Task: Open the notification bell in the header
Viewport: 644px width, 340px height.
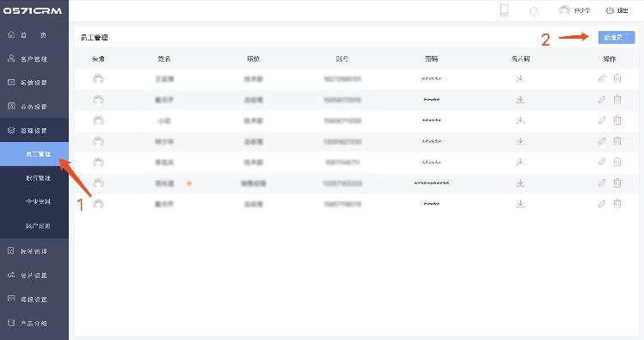Action: point(534,11)
